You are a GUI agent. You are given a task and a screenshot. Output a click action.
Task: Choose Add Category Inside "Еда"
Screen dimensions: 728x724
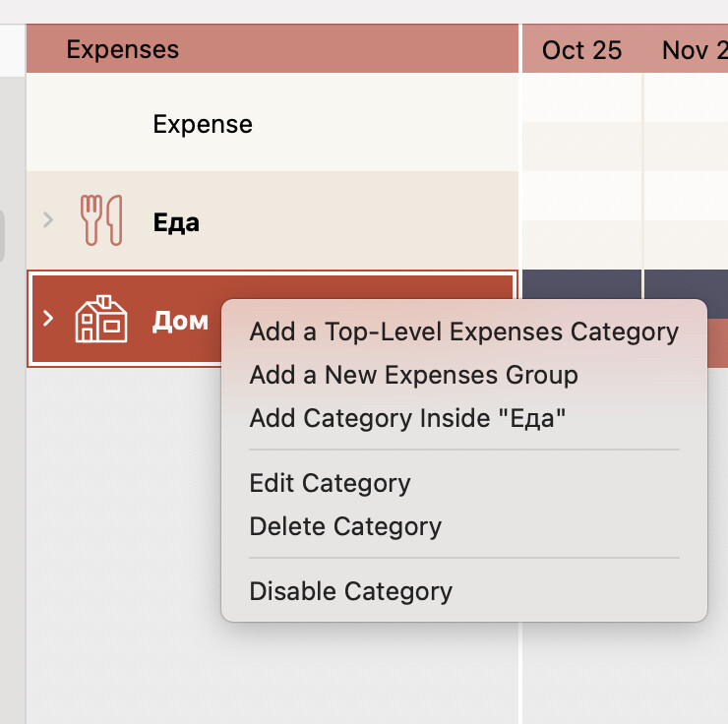408,418
